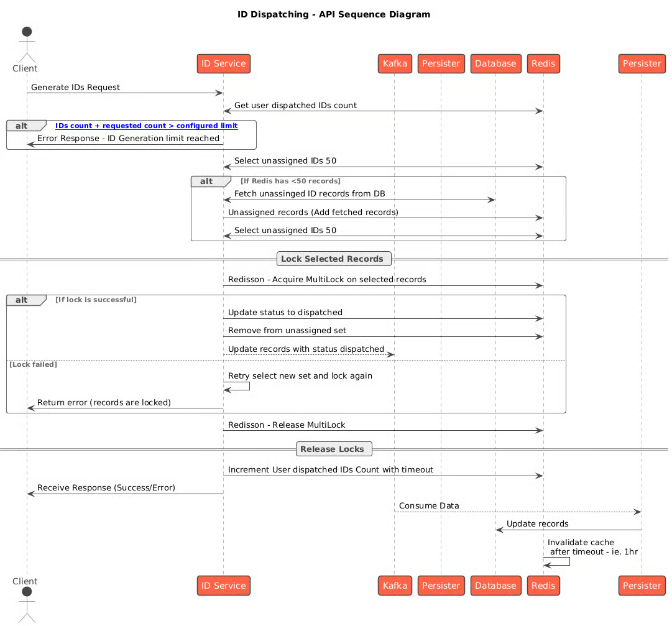Click the alt tag beside 'If lock is successful'
This screenshot has width=672, height=626.
point(22,300)
